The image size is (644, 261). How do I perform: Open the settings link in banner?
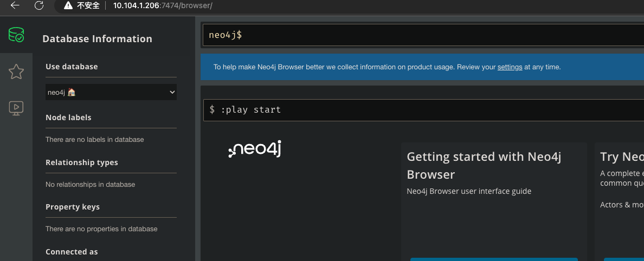pos(510,67)
